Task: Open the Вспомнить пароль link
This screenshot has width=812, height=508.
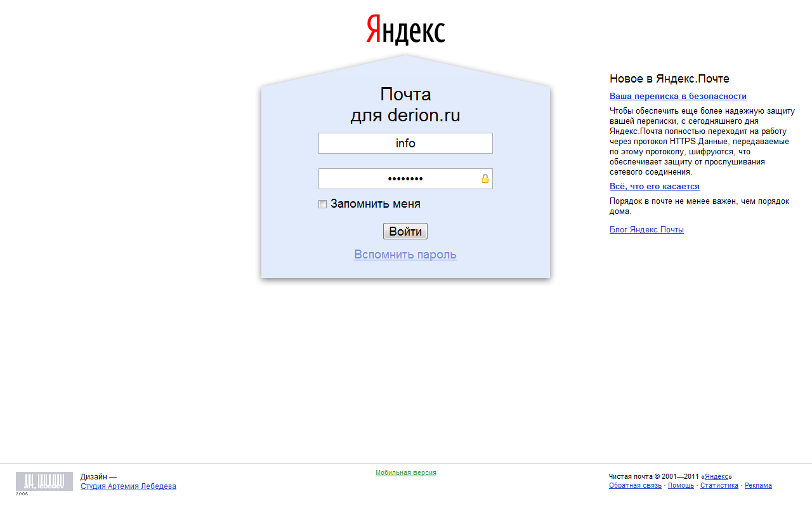Action: coord(405,255)
